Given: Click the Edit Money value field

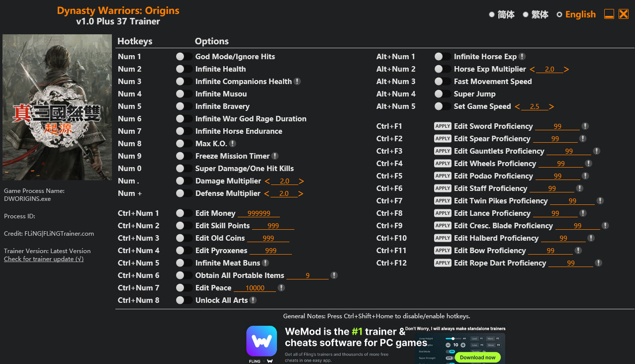Looking at the screenshot, I should [x=259, y=213].
